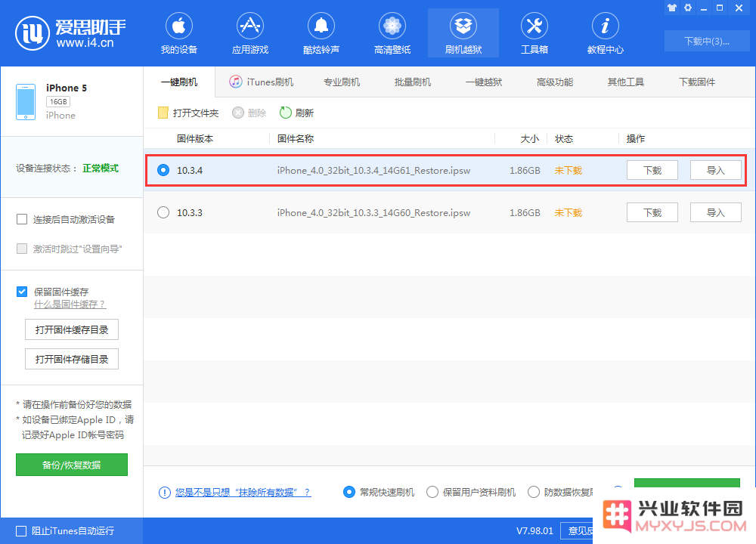Open the 抹除所有数据 link

[243, 493]
